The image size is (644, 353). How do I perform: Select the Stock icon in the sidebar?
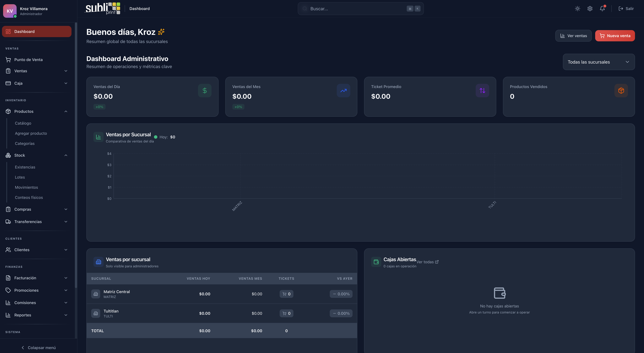[x=8, y=155]
